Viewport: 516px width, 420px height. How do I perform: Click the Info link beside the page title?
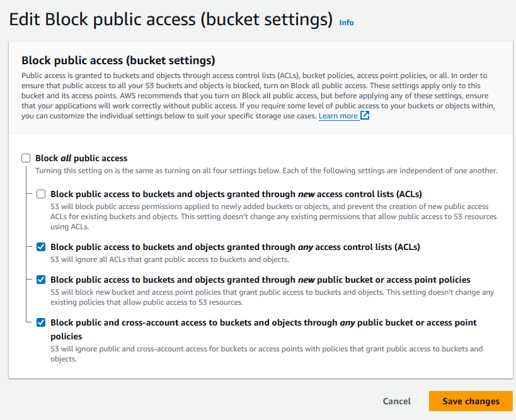[x=346, y=23]
